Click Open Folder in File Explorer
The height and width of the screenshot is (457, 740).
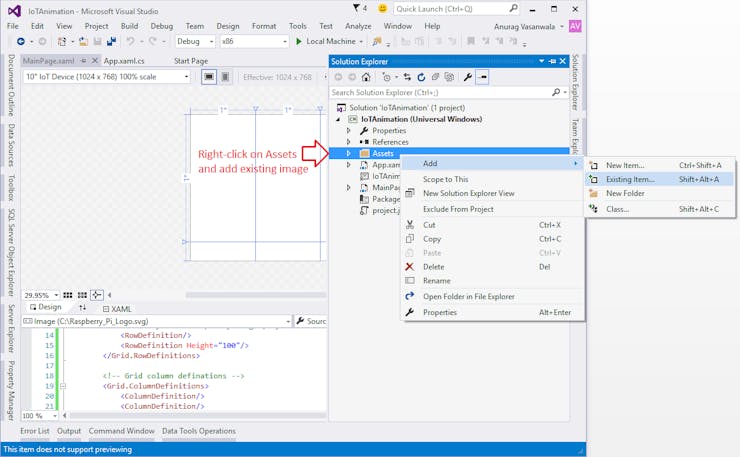click(x=468, y=296)
